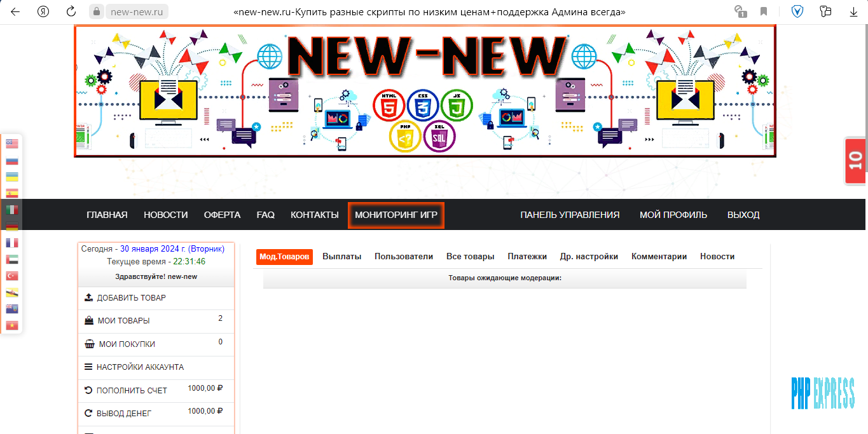The image size is (868, 434).
Task: Click the basket icon beside МОИ ПОКУПКИ
Action: (90, 344)
